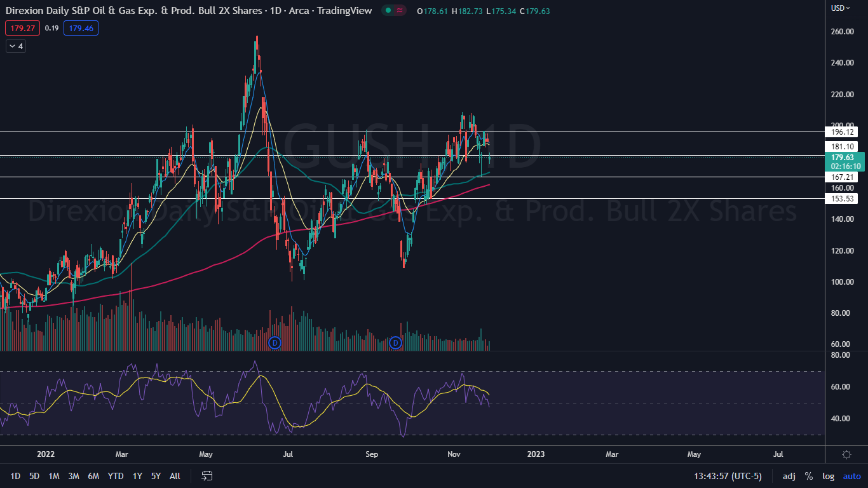Select the All date range
The width and height of the screenshot is (868, 488).
[175, 476]
